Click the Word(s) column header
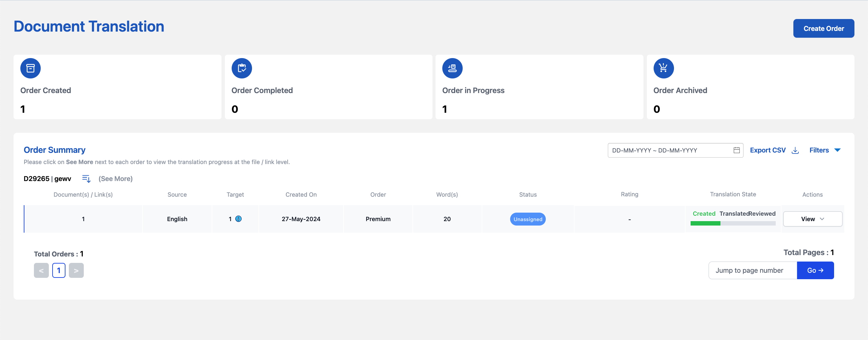 pos(447,195)
